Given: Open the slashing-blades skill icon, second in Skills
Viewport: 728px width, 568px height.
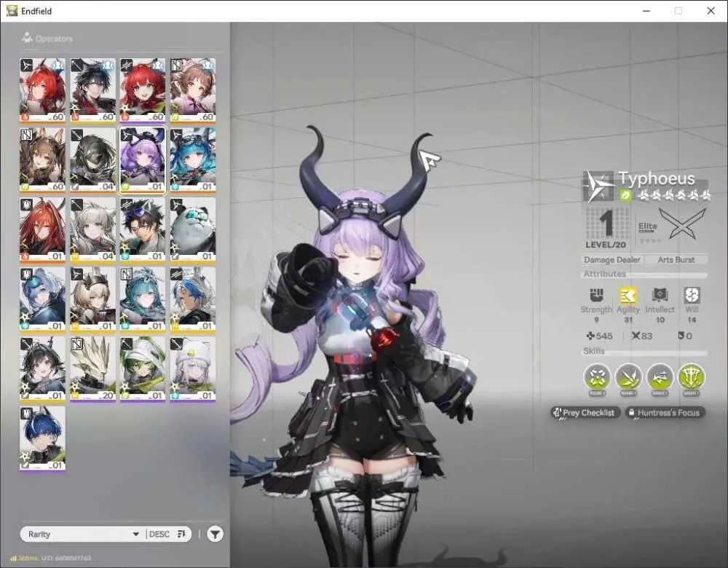Looking at the screenshot, I should (x=628, y=376).
